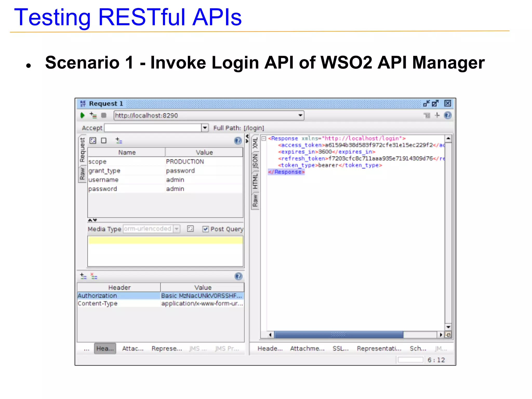Select the Request vertical tab
The image size is (532, 399).
(82, 150)
